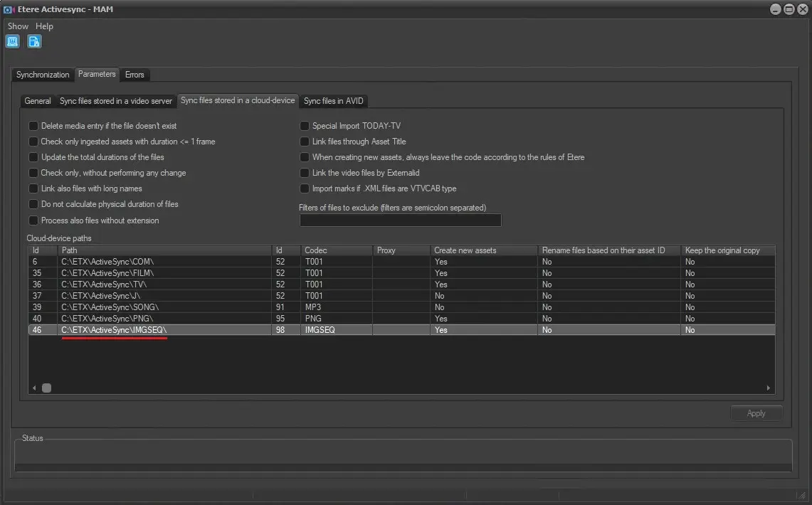Check Link files through Asset Title
This screenshot has height=505, width=812.
[x=305, y=142]
